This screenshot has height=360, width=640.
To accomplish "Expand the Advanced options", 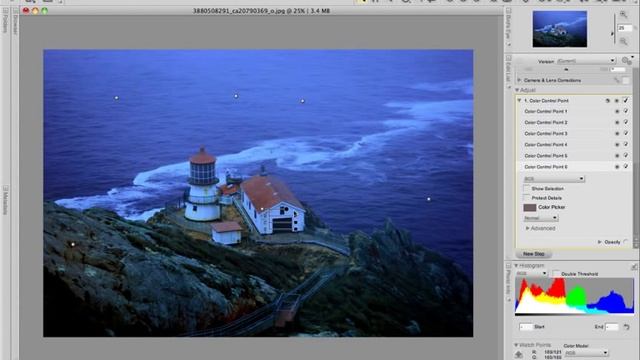I will pos(527,228).
